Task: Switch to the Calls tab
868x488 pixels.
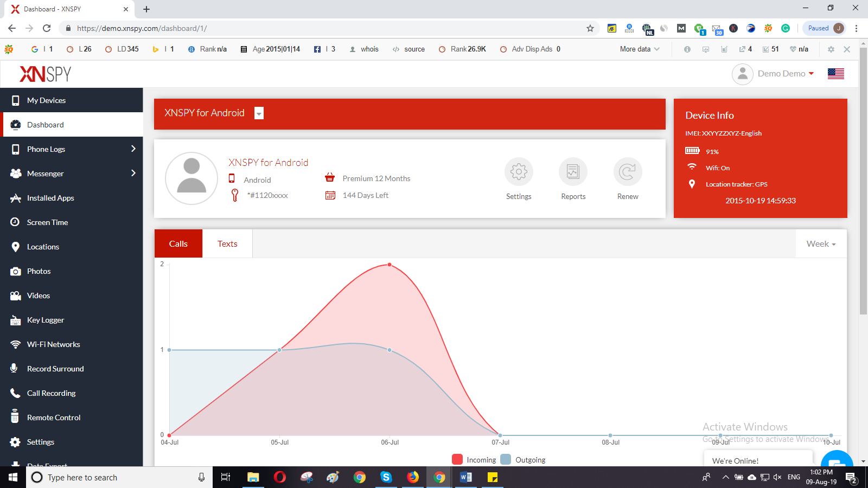Action: point(178,243)
